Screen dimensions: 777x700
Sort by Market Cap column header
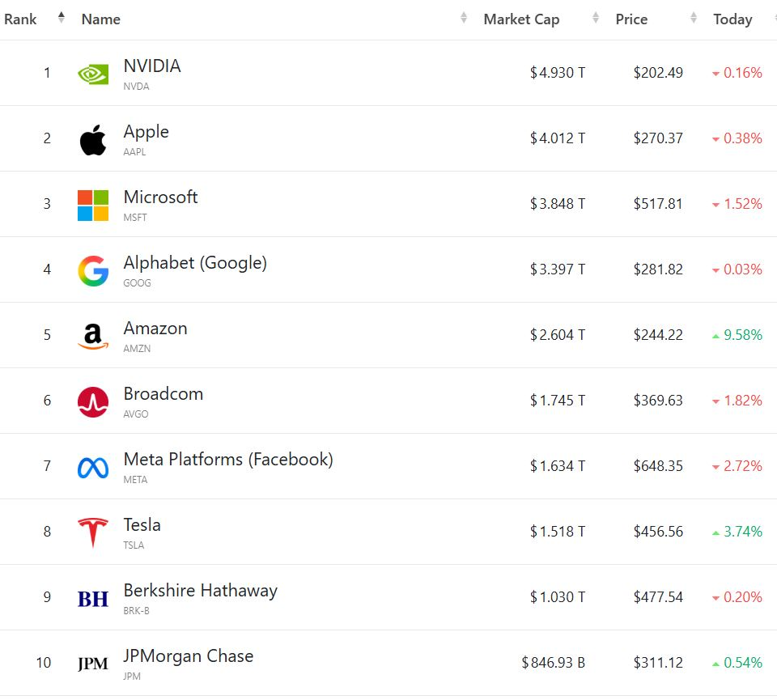[x=521, y=19]
